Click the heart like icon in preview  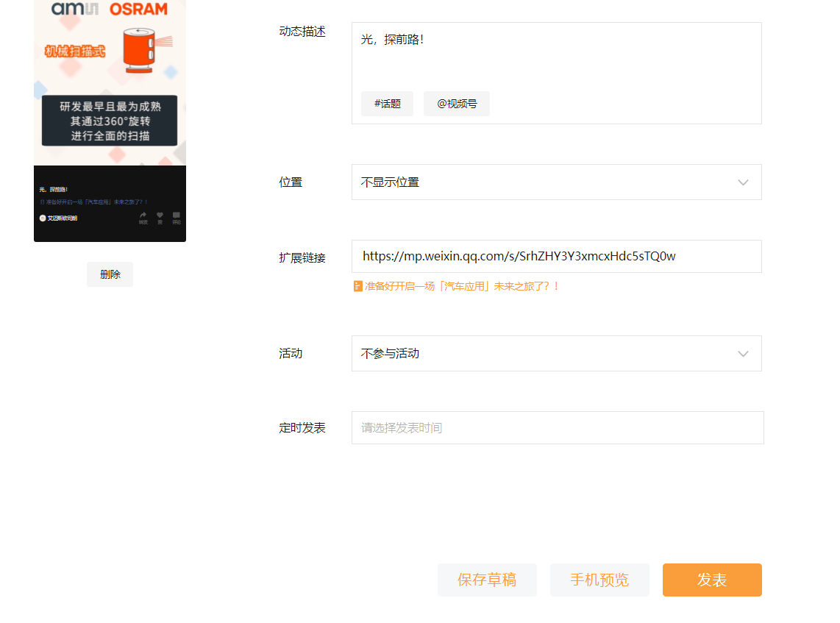160,216
